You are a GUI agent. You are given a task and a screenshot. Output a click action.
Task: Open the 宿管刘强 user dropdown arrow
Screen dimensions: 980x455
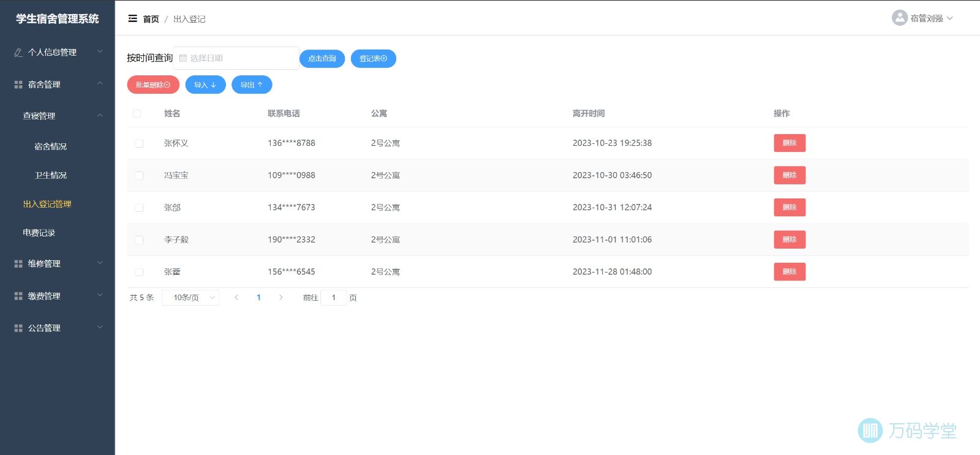tap(950, 18)
